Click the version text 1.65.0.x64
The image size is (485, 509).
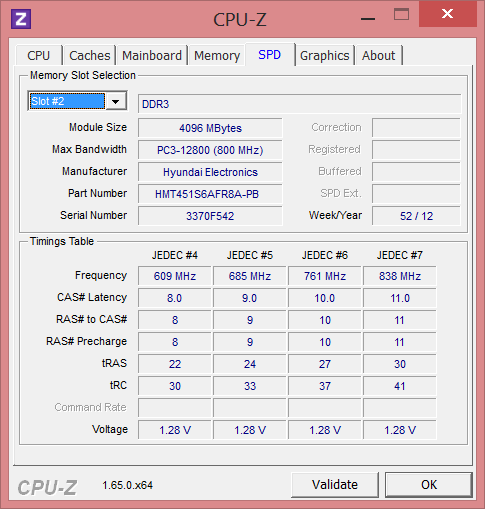[x=127, y=485]
